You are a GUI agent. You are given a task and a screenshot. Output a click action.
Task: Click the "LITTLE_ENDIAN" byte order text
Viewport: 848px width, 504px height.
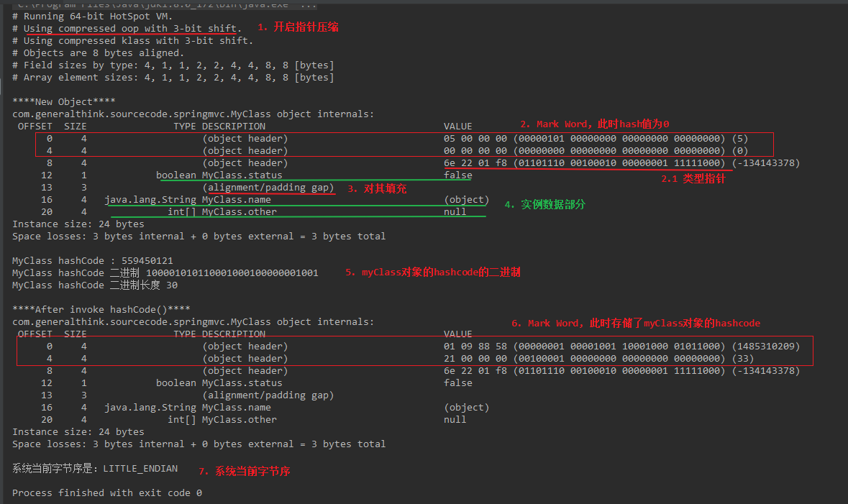click(x=140, y=469)
